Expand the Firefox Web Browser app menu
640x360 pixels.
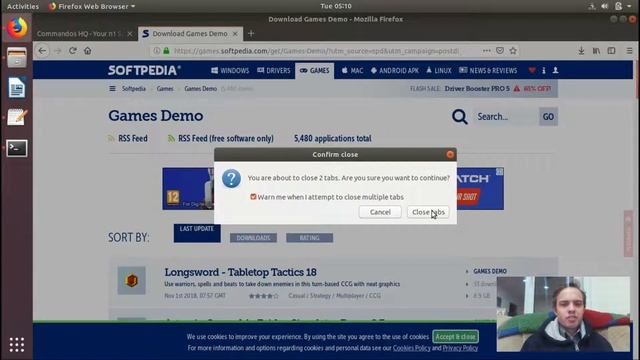(x=92, y=6)
